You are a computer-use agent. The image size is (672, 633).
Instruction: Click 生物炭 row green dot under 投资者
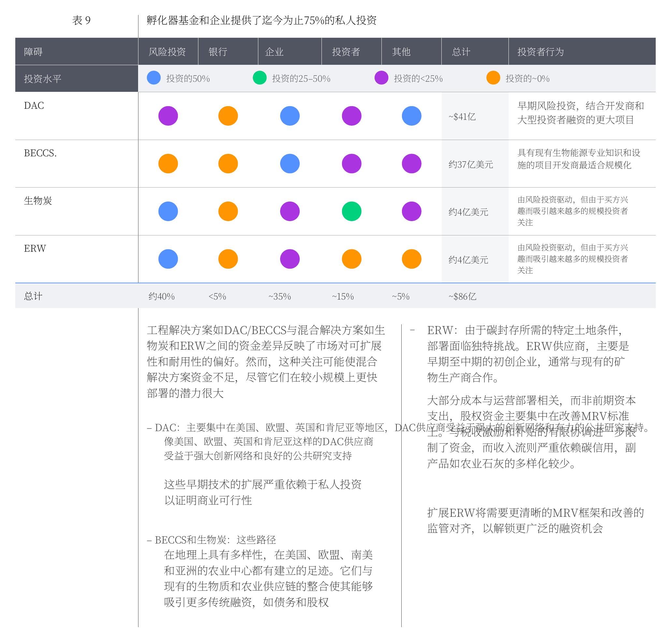(351, 211)
